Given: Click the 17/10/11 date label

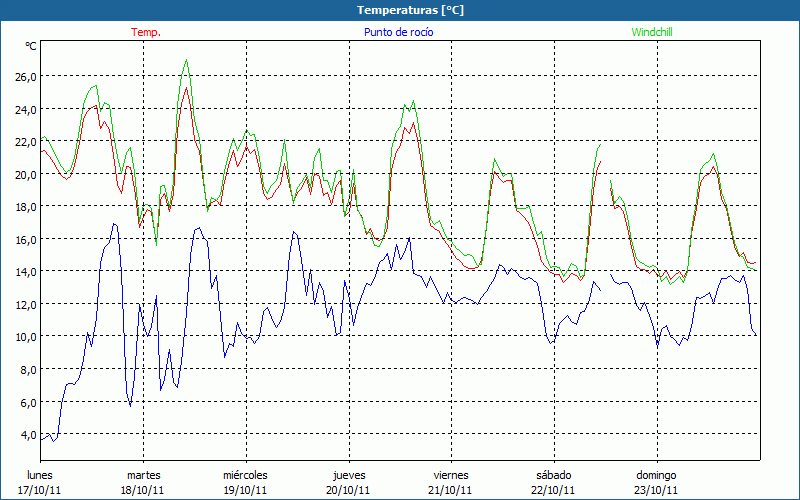Looking at the screenshot, I should tap(40, 490).
